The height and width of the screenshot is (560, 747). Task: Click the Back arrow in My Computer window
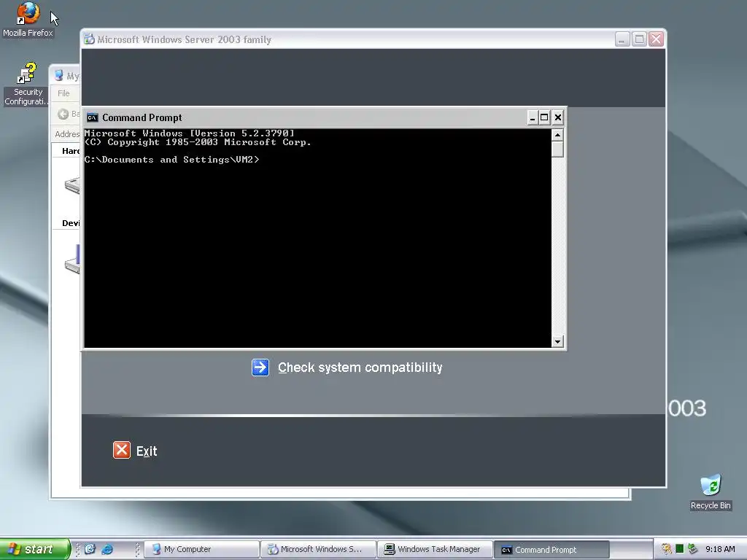point(63,114)
